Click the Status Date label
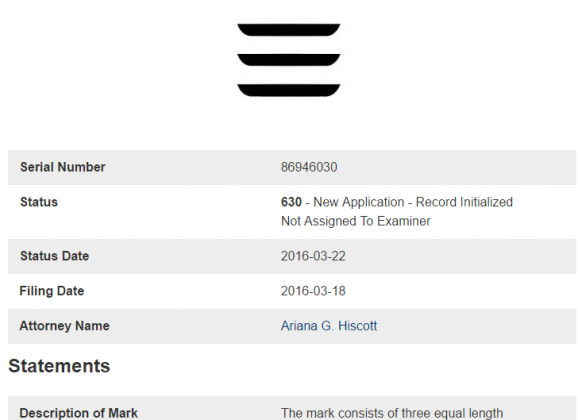Image resolution: width=578 pixels, height=420 pixels. coord(54,256)
